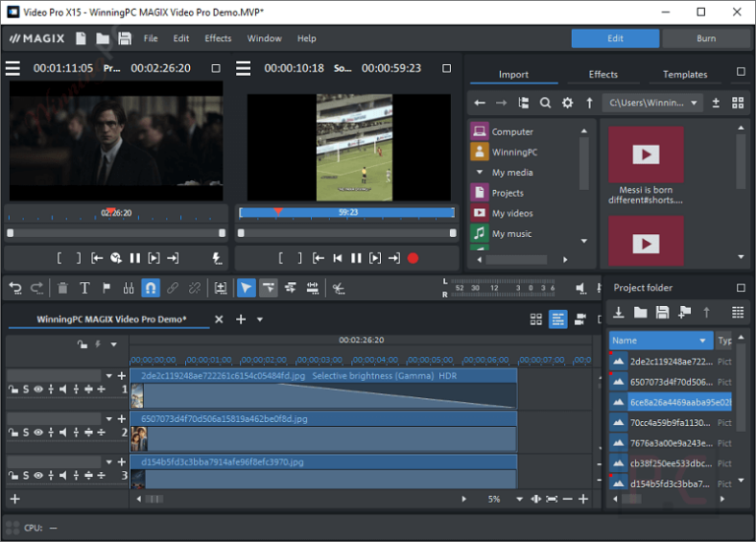Click the source monitor hamburger menu
The width and height of the screenshot is (756, 542).
(243, 68)
